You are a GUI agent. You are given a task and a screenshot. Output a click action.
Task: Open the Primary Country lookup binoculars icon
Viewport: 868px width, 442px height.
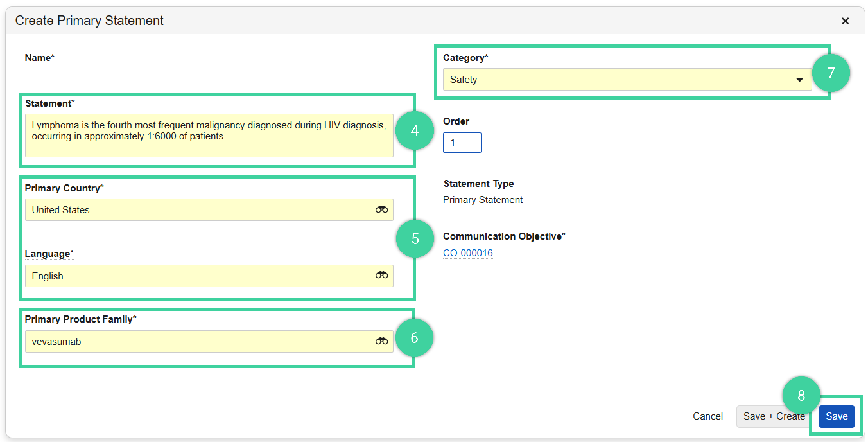(382, 209)
